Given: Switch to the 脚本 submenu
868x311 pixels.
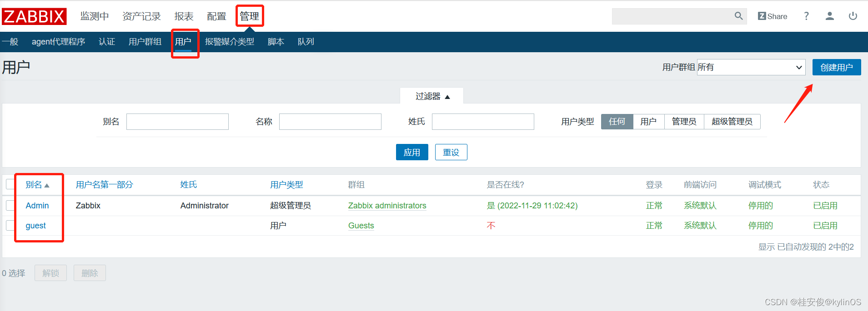Looking at the screenshot, I should (x=276, y=42).
